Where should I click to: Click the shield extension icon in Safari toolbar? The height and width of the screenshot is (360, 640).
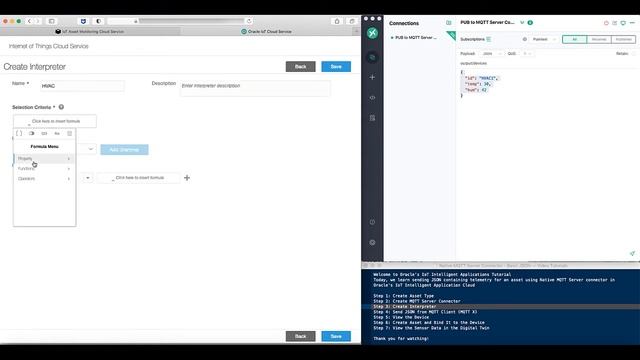83,21
